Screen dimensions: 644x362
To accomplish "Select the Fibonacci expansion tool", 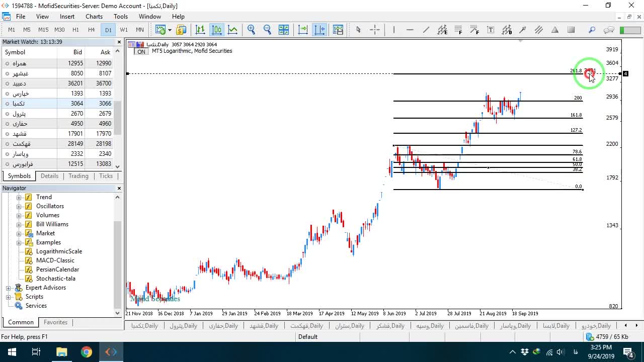I will click(x=474, y=30).
